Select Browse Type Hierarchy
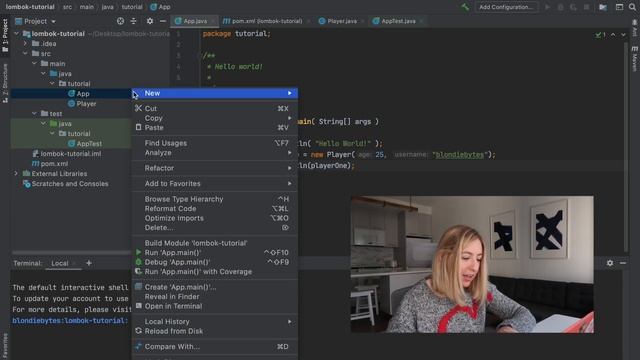 [215, 199]
